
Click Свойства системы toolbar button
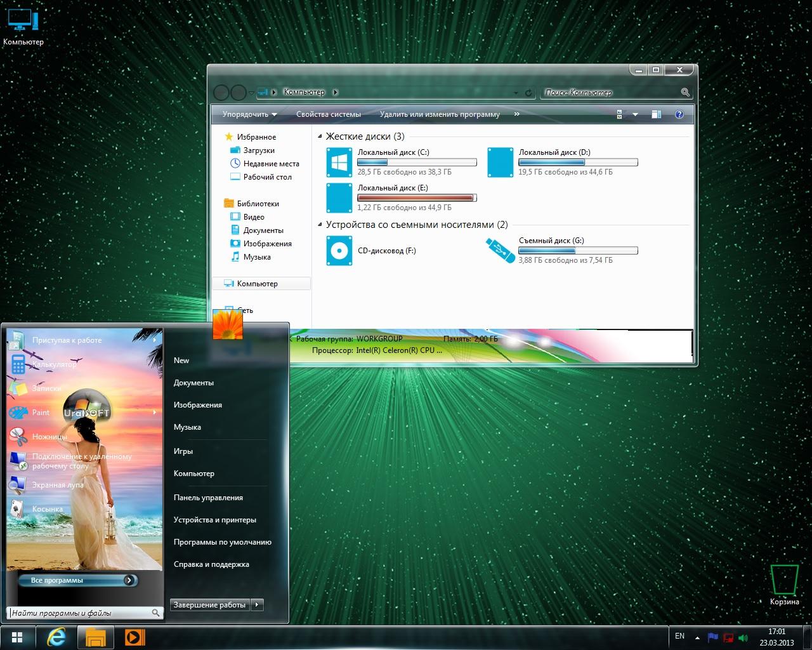(x=328, y=115)
